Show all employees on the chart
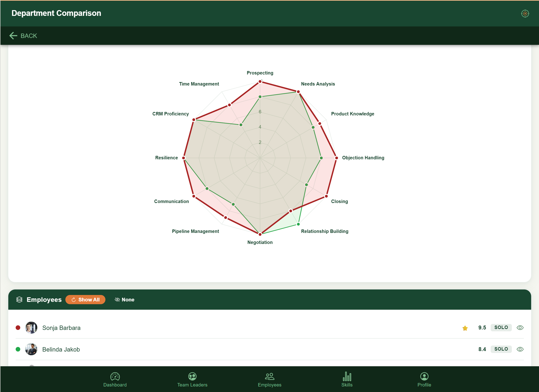Image resolution: width=539 pixels, height=392 pixels. 85,300
